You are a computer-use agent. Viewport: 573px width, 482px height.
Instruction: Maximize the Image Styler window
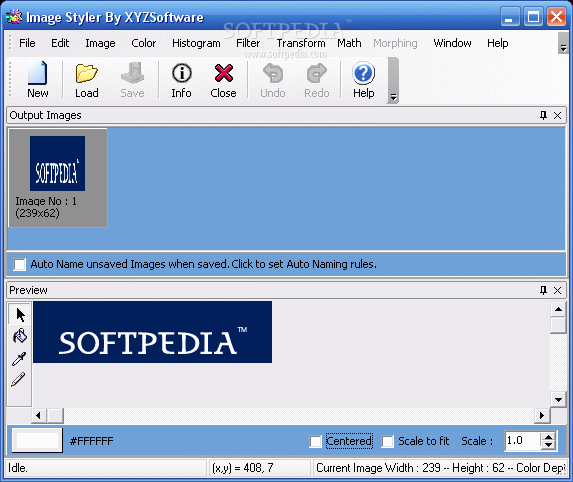click(533, 17)
